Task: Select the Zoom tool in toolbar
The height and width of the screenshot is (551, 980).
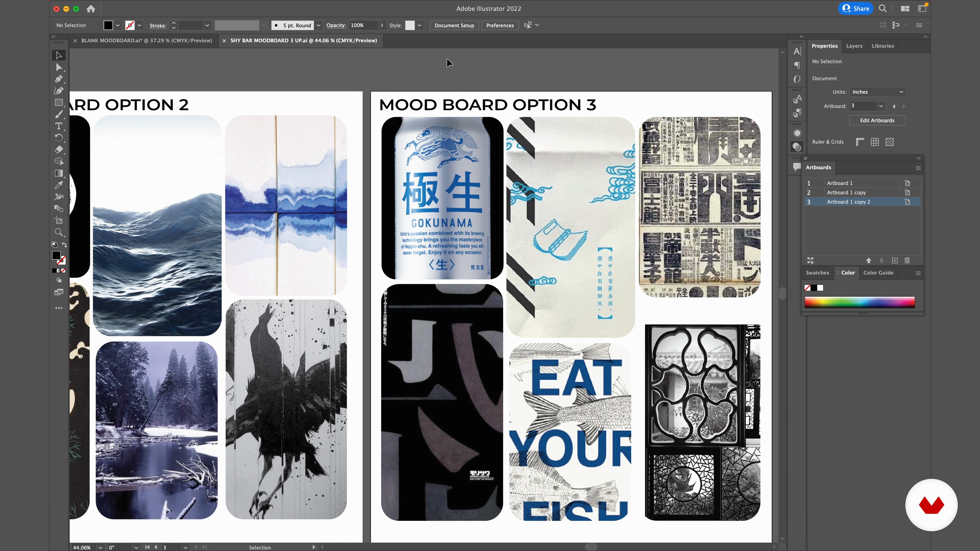Action: click(59, 232)
